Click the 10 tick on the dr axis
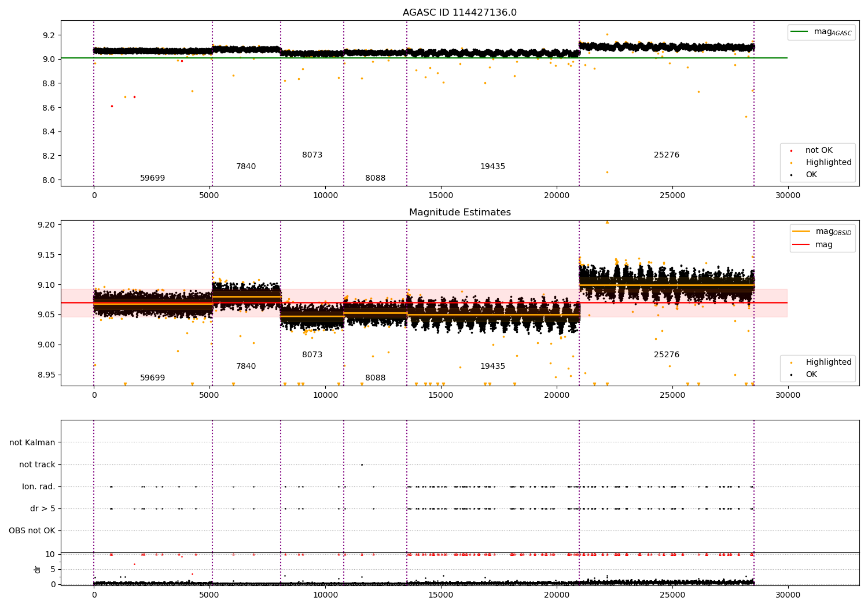Viewport: 868px width, 608px height. pyautogui.click(x=50, y=554)
